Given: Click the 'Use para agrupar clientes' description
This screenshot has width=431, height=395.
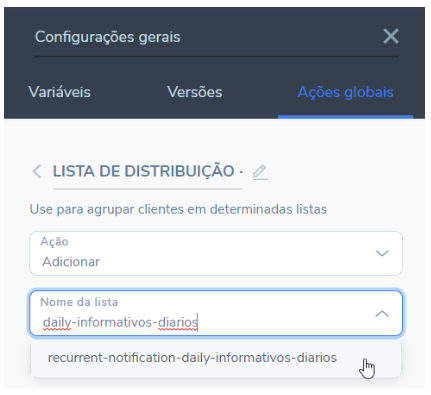Looking at the screenshot, I should 178,209.
